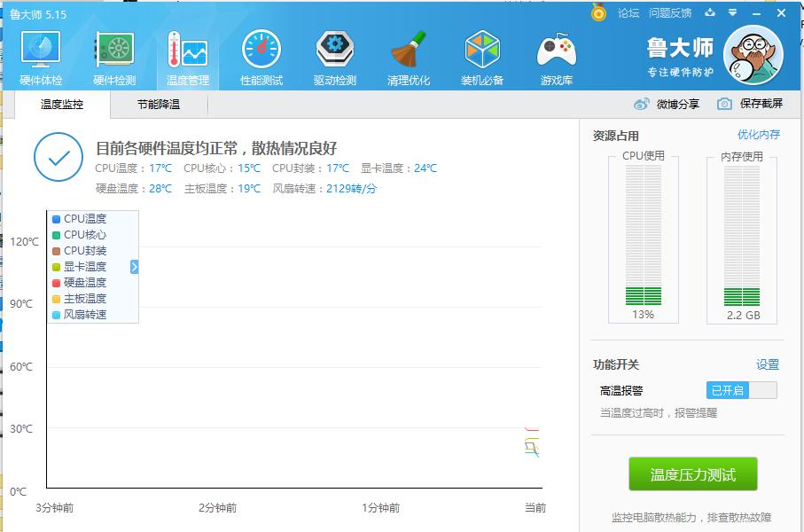Image resolution: width=804 pixels, height=532 pixels.
Task: Open the main menu dropdown triangle in title bar
Action: pyautogui.click(x=733, y=12)
